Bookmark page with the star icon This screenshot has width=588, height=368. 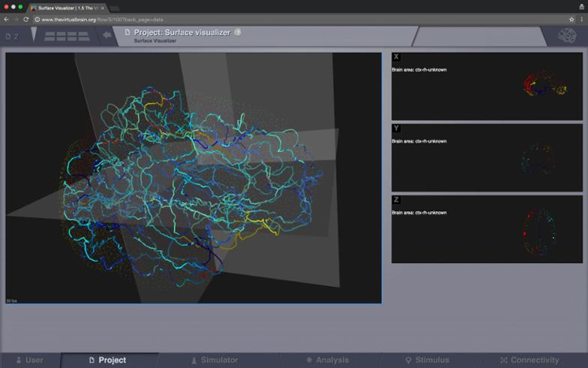point(571,19)
